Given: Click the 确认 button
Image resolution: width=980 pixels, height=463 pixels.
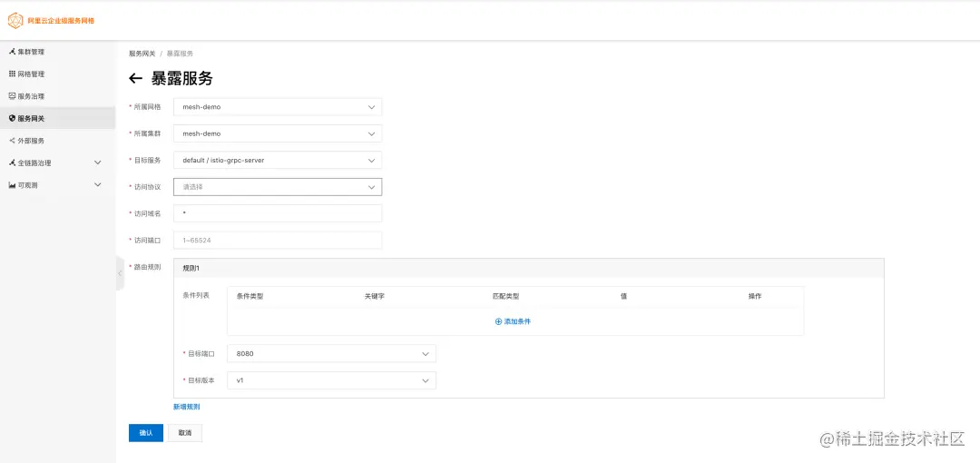Looking at the screenshot, I should tap(145, 433).
